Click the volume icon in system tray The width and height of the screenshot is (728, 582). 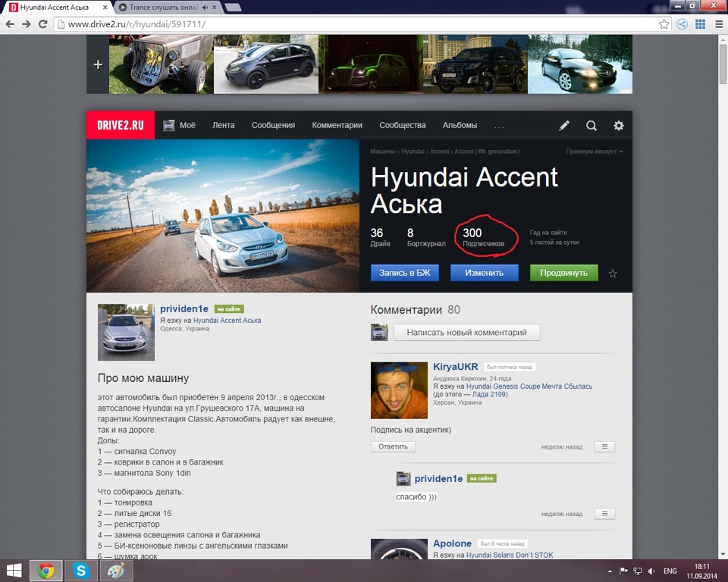[x=651, y=571]
